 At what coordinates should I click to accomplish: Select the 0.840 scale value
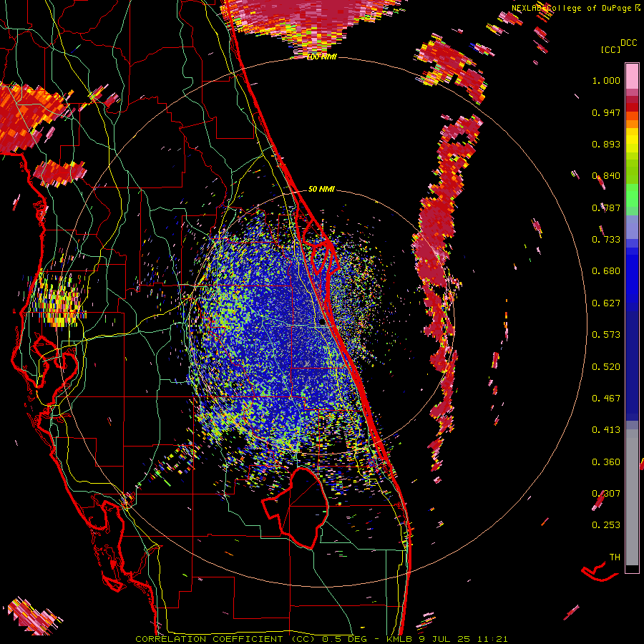606,176
